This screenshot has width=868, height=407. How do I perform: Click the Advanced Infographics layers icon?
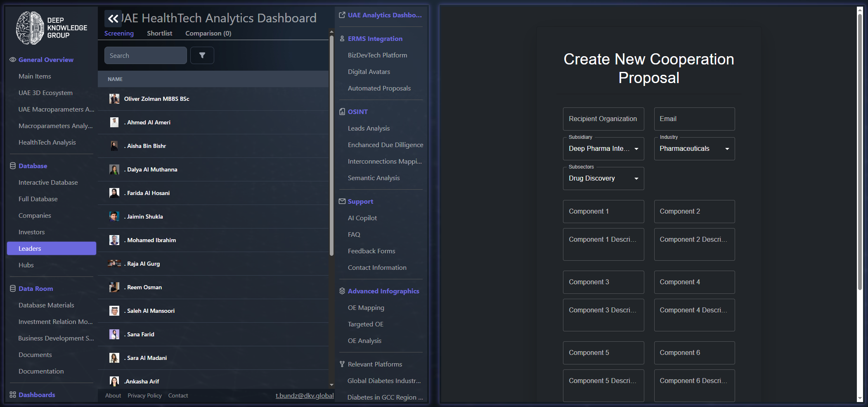pos(342,291)
